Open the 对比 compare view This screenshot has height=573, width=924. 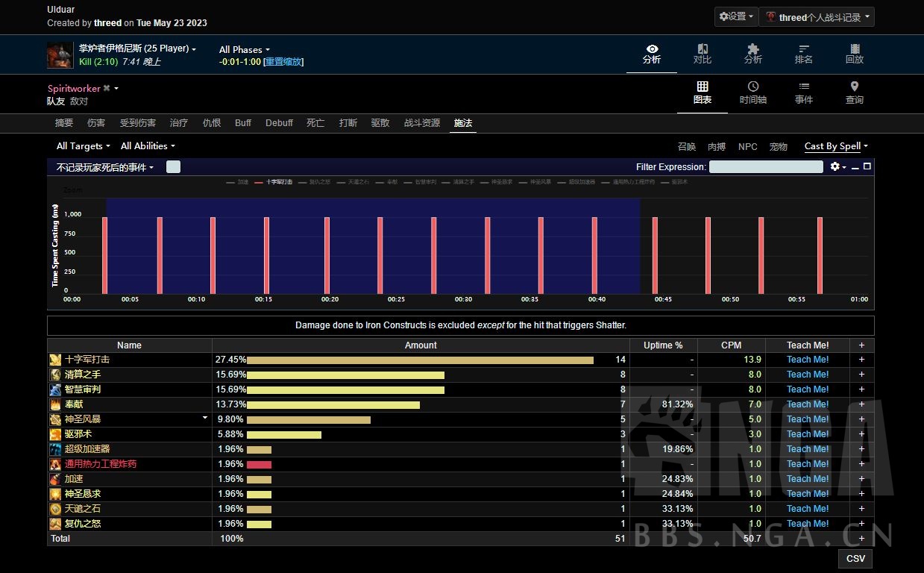703,54
